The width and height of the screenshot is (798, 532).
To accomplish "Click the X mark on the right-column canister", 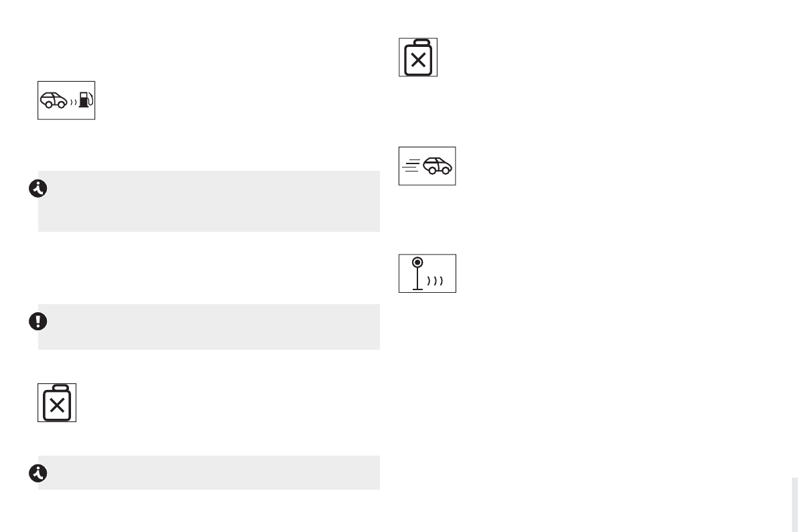I will coord(418,61).
